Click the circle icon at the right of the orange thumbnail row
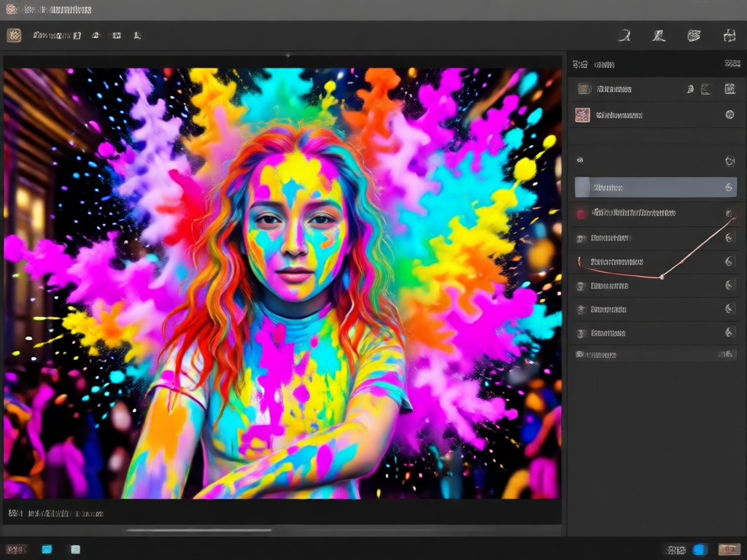Viewport: 747px width, 560px height. [x=729, y=114]
